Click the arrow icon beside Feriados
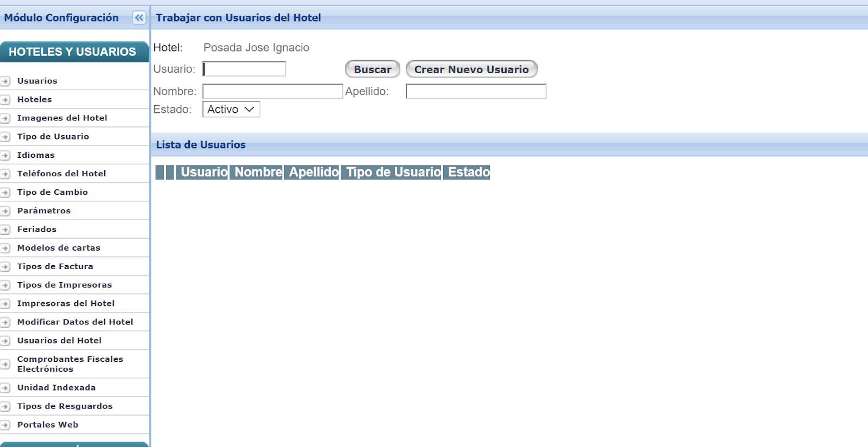 coord(5,229)
